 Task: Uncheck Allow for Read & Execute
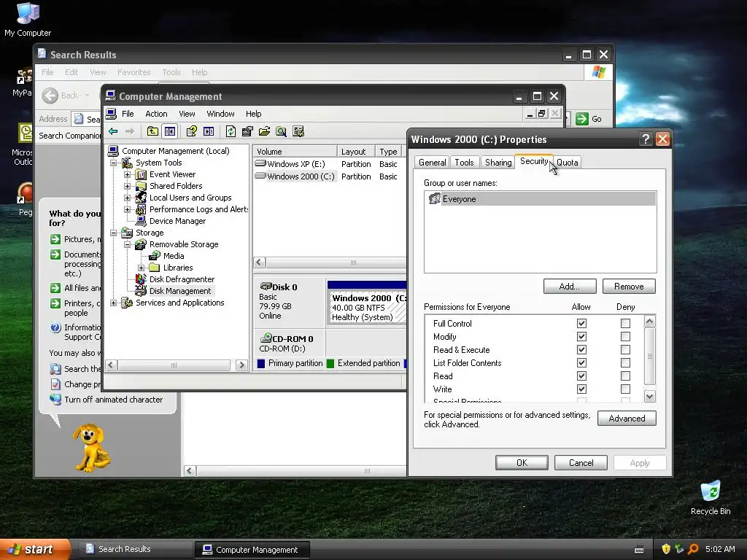581,349
